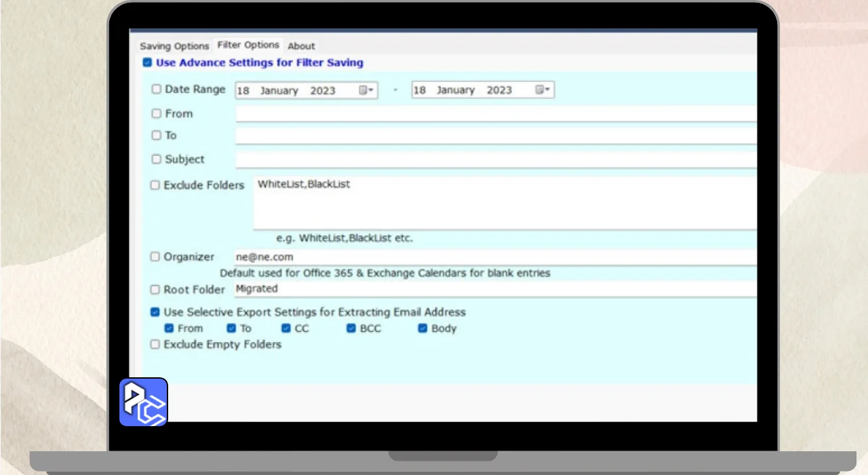Image resolution: width=868 pixels, height=475 pixels.
Task: Click the blue logo icon in the corner
Action: (x=144, y=402)
